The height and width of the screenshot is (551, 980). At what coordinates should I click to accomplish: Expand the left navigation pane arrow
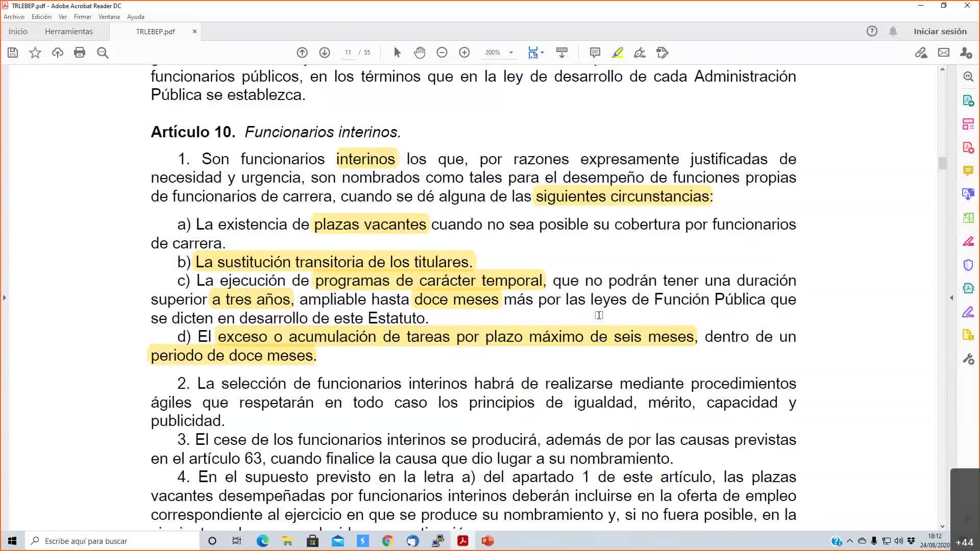point(5,297)
